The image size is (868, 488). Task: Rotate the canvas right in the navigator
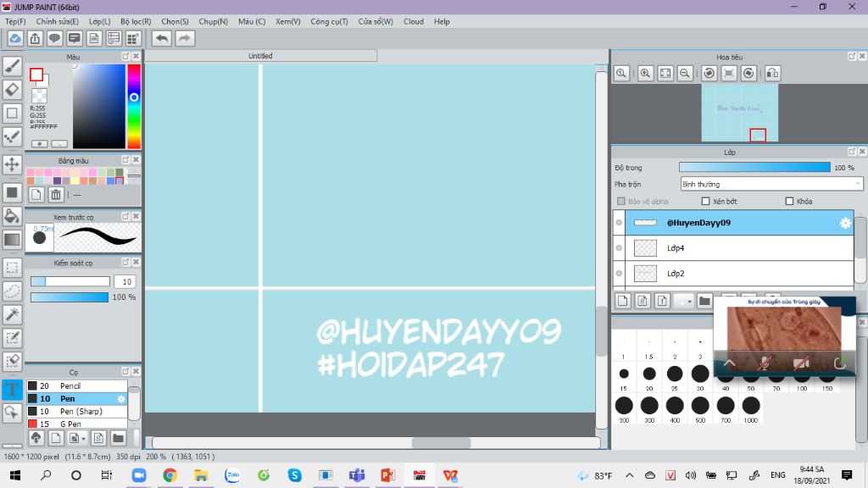coord(748,73)
